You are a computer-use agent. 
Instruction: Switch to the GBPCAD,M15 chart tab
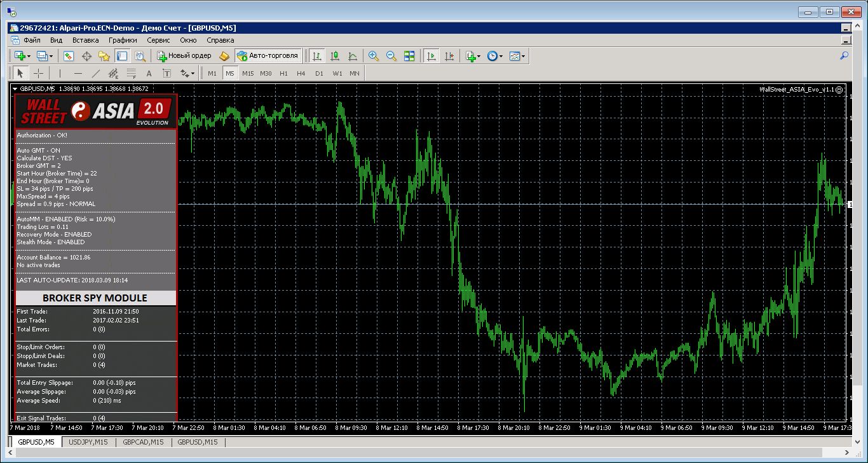pos(144,442)
